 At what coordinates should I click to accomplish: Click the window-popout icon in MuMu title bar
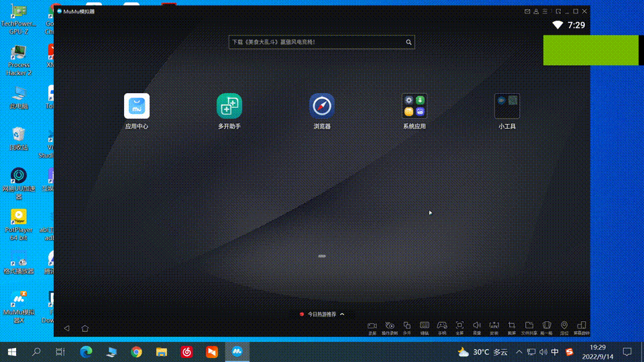click(x=558, y=11)
